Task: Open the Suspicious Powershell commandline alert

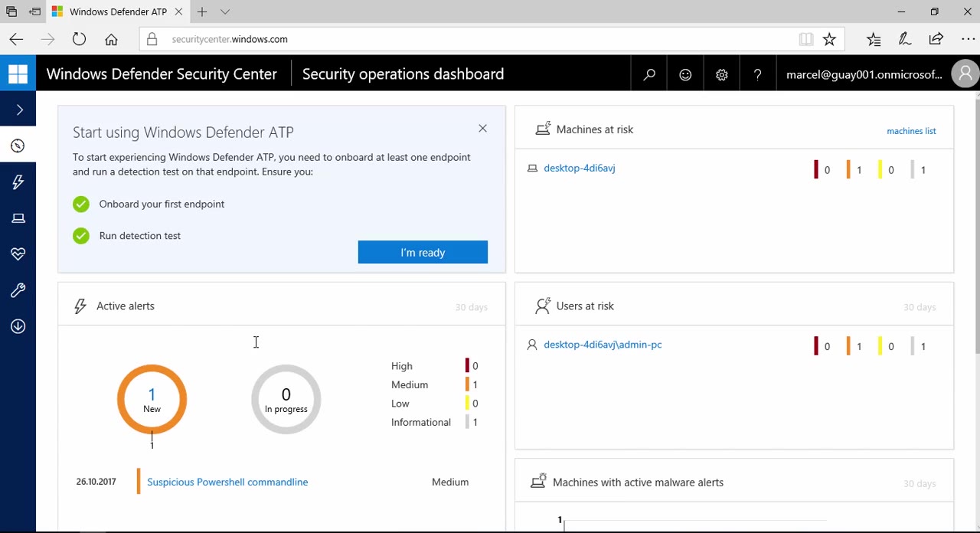Action: pos(227,482)
